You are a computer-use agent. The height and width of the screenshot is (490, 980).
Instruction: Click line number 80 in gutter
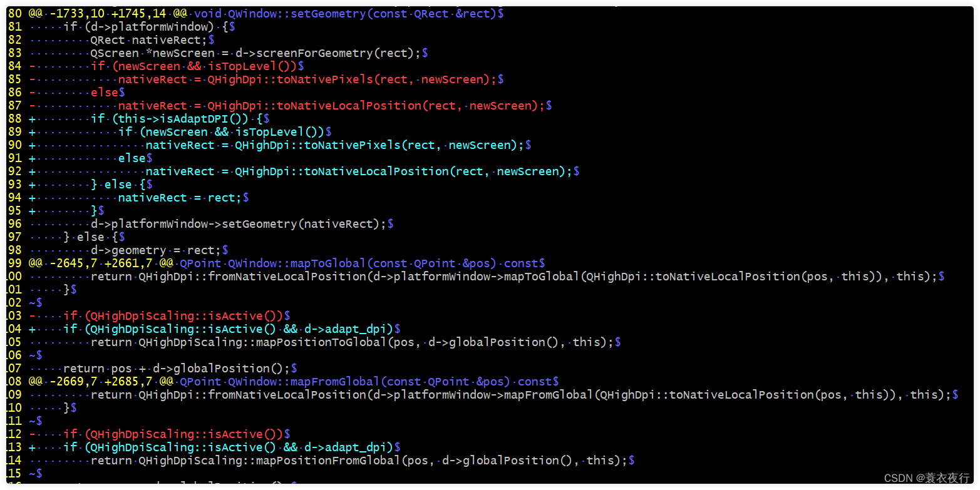coord(14,14)
